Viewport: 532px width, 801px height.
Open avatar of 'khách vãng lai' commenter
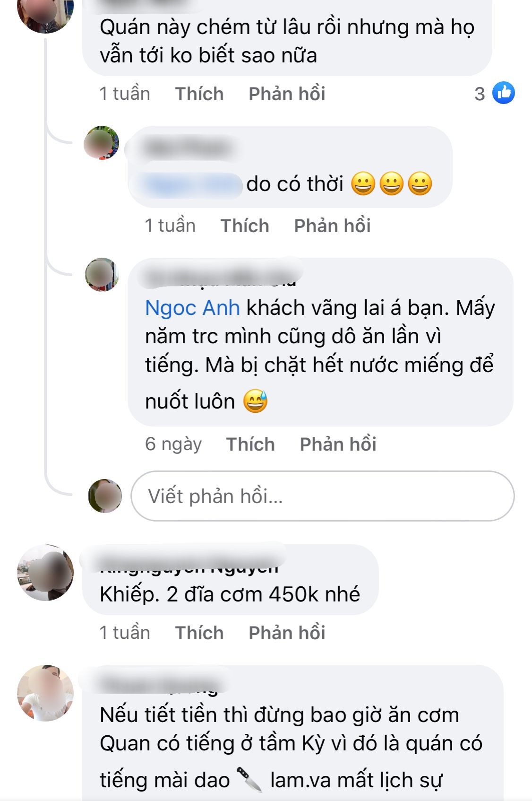point(101,275)
